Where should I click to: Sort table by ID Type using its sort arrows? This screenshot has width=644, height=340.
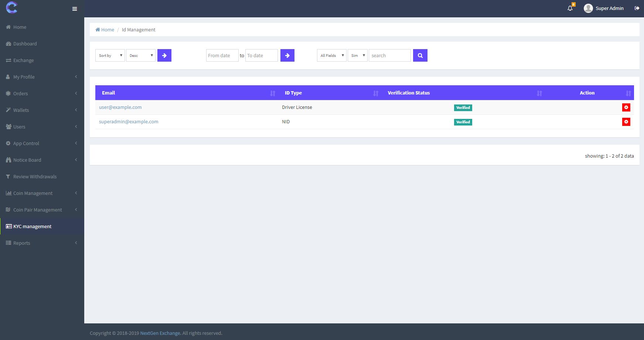click(376, 93)
